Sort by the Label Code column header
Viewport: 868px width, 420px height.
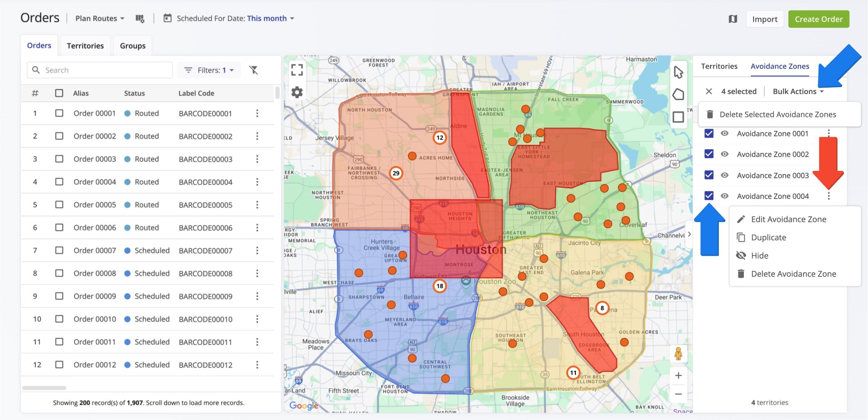pos(196,93)
